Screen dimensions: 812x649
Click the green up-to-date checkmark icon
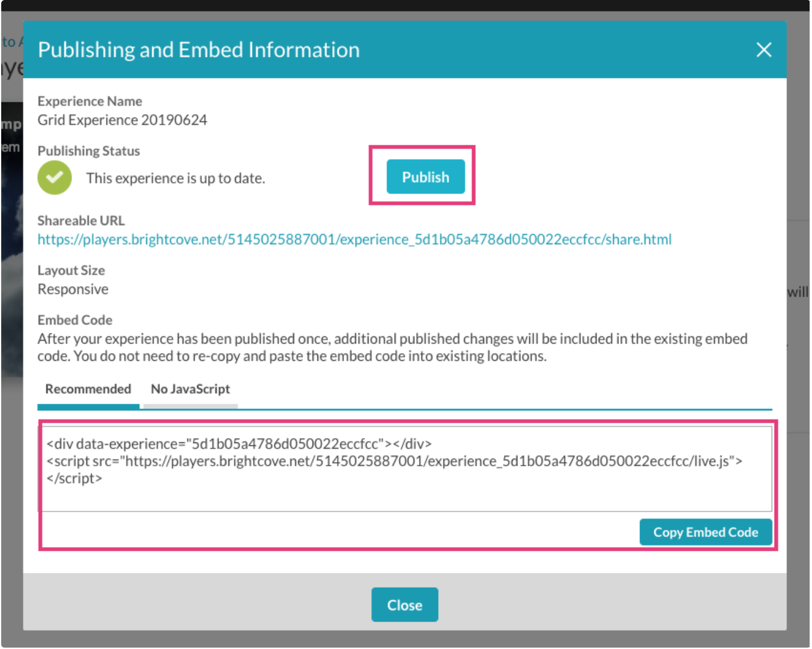click(x=55, y=178)
